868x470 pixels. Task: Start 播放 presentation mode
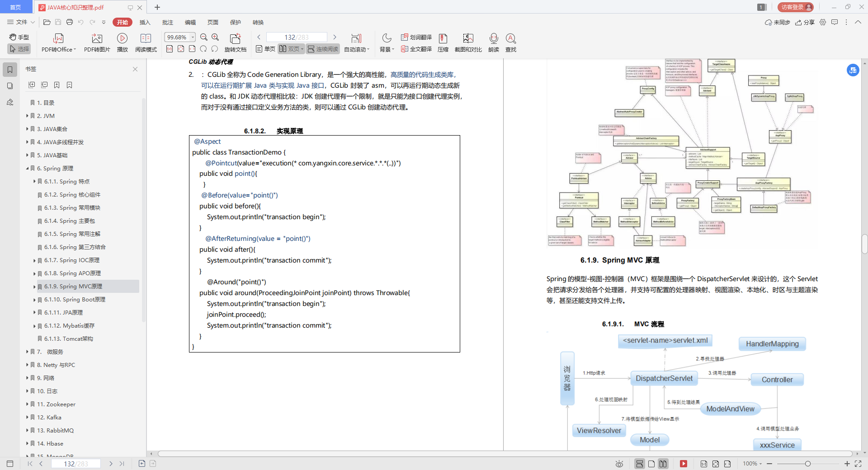pos(123,43)
